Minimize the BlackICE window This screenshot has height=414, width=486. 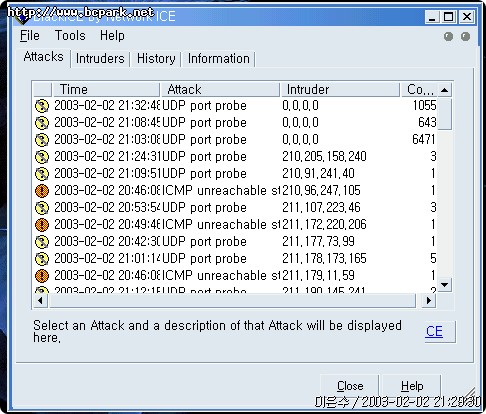[x=432, y=17]
